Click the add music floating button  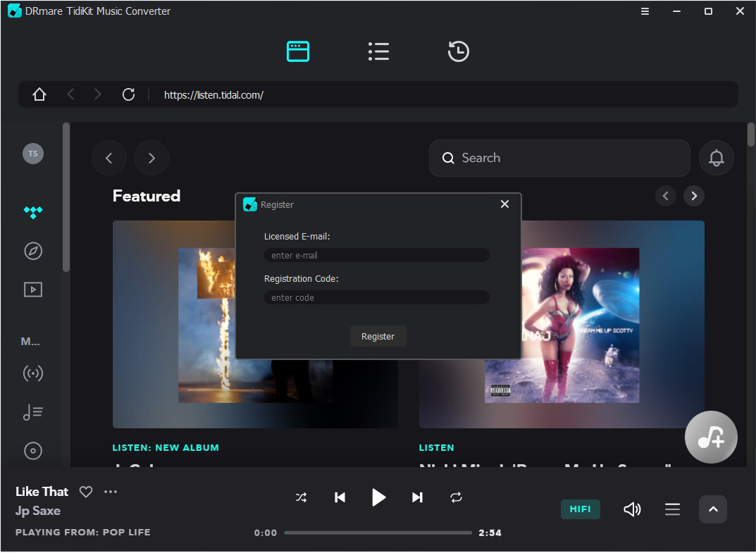pos(711,437)
